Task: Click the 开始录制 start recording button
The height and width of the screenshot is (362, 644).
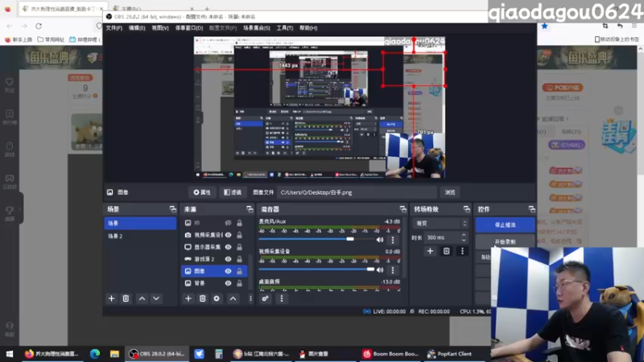Action: pos(506,242)
